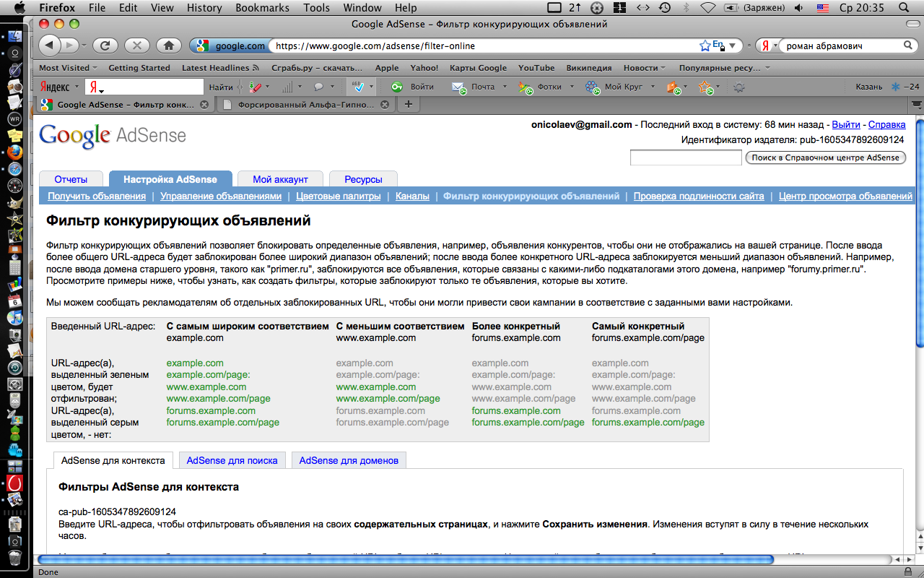924x578 pixels.
Task: Open the Каналы link in submenu
Action: click(x=412, y=196)
